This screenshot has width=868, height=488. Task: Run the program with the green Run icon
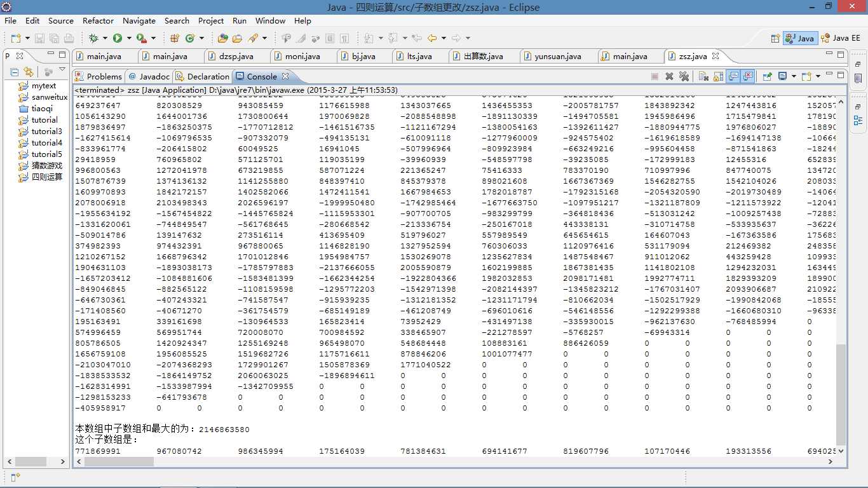[118, 39]
